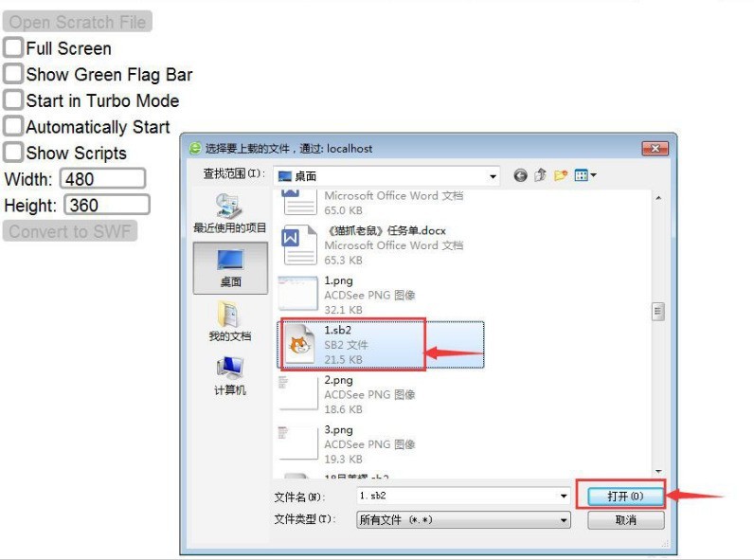This screenshot has width=754, height=560.
Task: Close the file upload dialog
Action: 655,148
